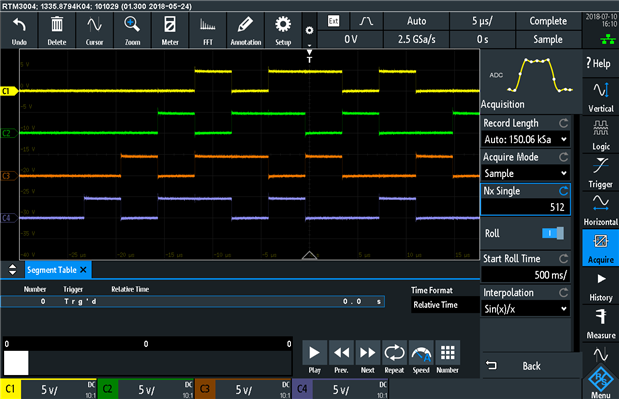Open the Meter tool

(x=170, y=30)
